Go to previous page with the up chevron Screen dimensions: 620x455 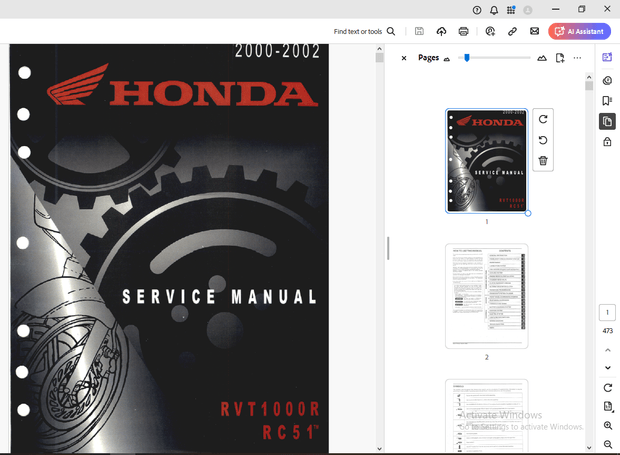pyautogui.click(x=608, y=350)
